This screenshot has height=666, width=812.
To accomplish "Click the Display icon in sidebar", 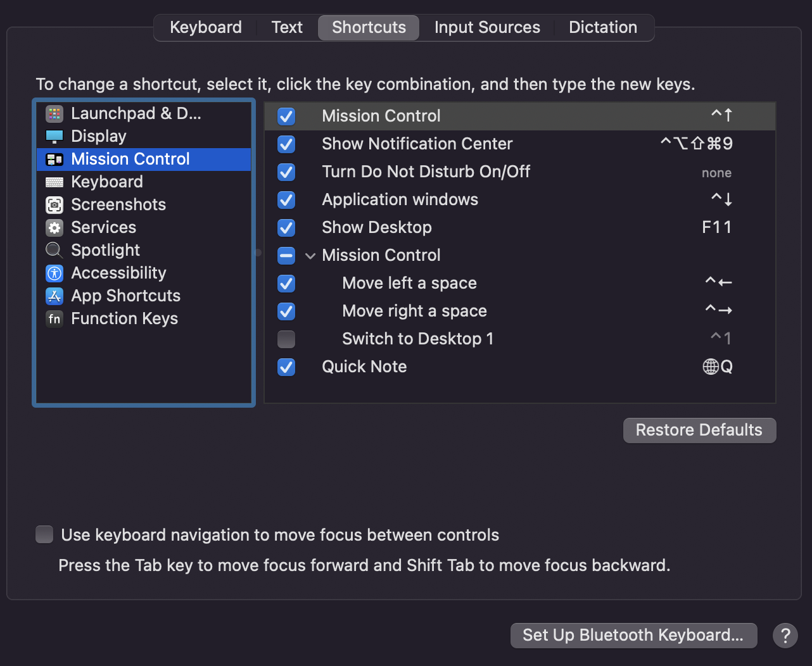I will click(54, 136).
